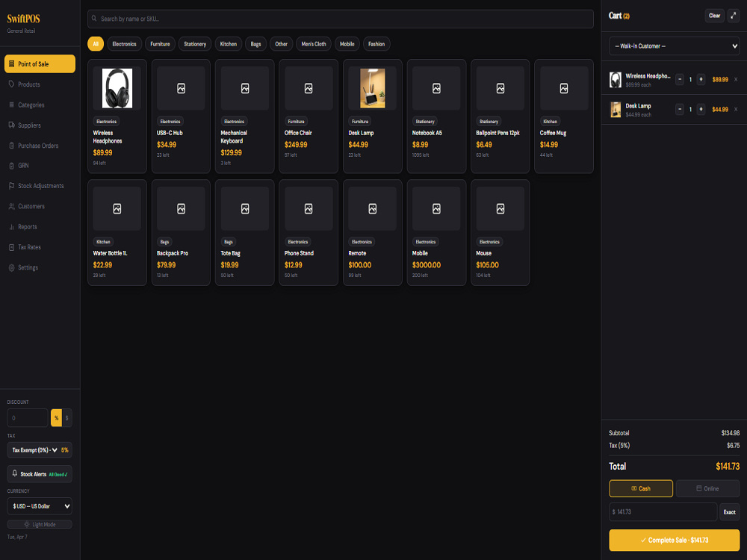Open the USD currency dropdown
The height and width of the screenshot is (560, 747).
(x=40, y=506)
